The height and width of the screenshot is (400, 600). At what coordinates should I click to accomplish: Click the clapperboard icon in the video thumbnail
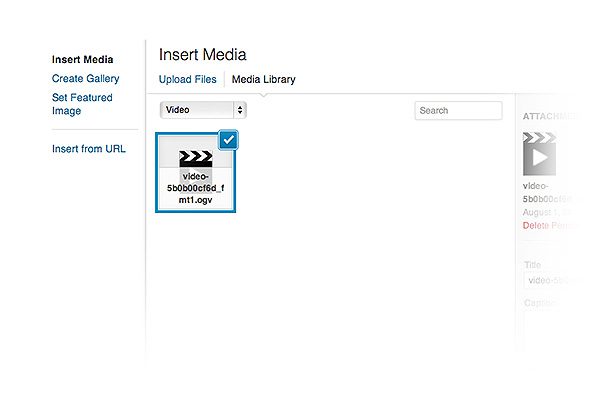pos(196,158)
